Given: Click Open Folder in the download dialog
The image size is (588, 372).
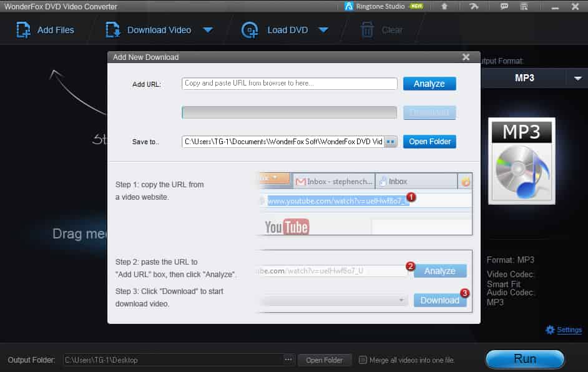Looking at the screenshot, I should coord(429,142).
